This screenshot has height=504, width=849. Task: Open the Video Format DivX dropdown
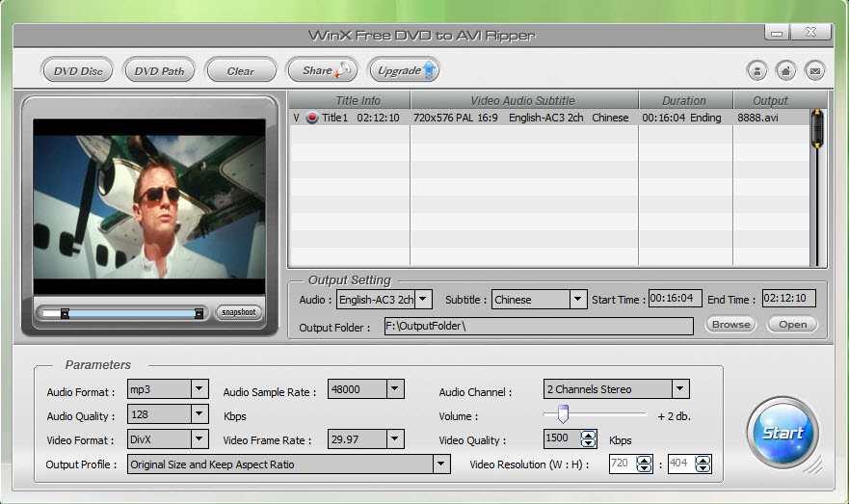[199, 439]
